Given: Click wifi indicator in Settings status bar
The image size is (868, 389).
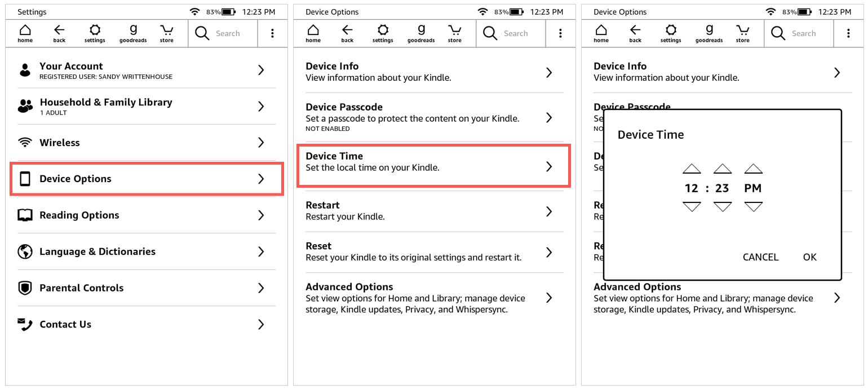Looking at the screenshot, I should [195, 12].
